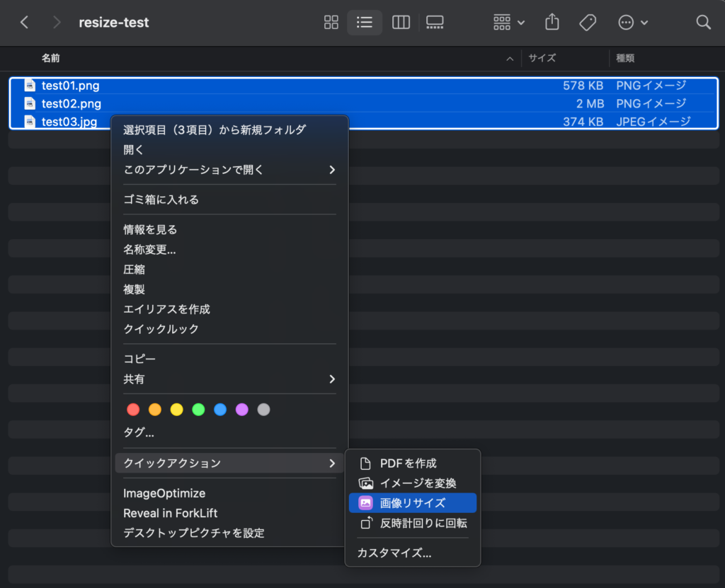Sort files by the サイズ column header
The image size is (725, 588).
click(x=542, y=58)
